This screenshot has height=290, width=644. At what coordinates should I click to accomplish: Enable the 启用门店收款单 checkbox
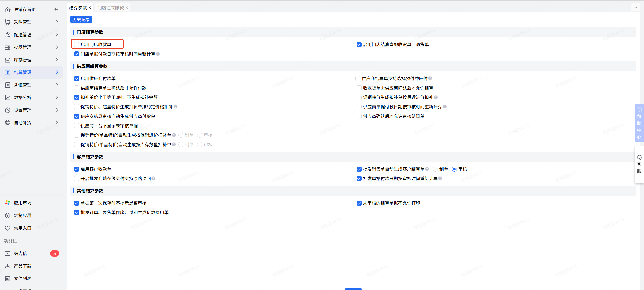tap(77, 45)
